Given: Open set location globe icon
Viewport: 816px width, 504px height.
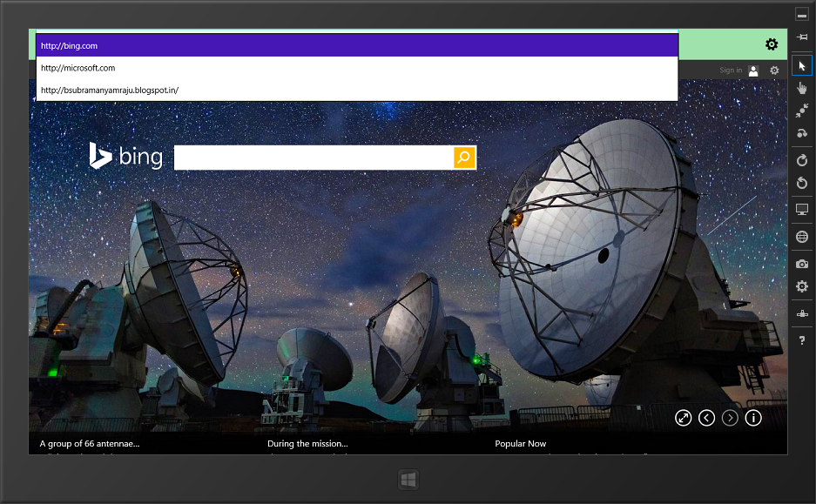Looking at the screenshot, I should click(x=801, y=237).
